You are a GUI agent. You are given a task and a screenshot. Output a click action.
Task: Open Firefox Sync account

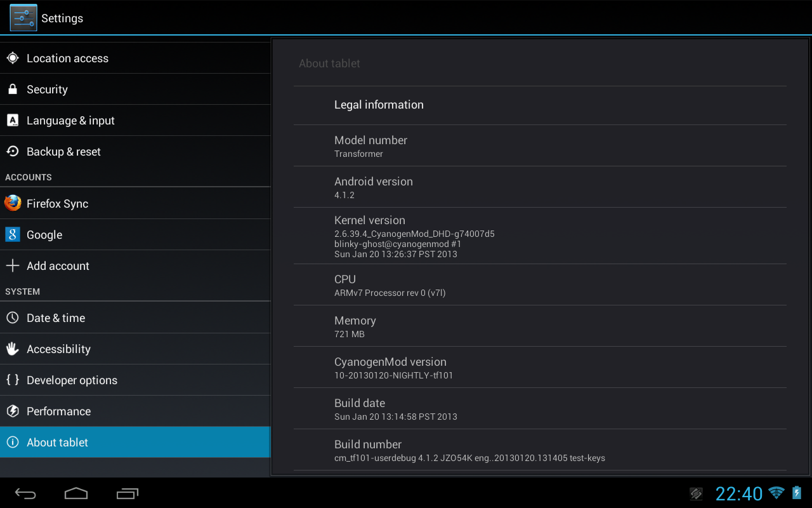pos(135,203)
